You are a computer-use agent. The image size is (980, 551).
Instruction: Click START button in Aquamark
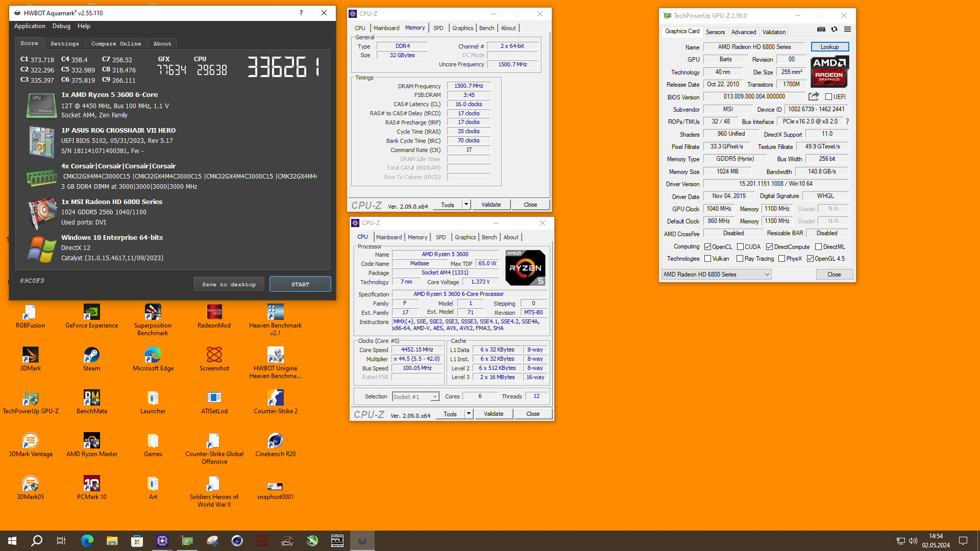click(x=300, y=284)
